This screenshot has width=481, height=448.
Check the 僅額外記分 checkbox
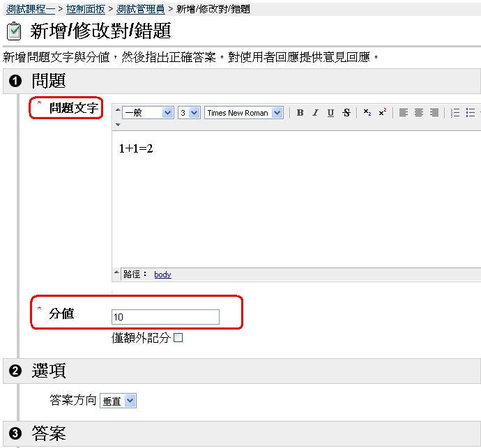point(178,338)
